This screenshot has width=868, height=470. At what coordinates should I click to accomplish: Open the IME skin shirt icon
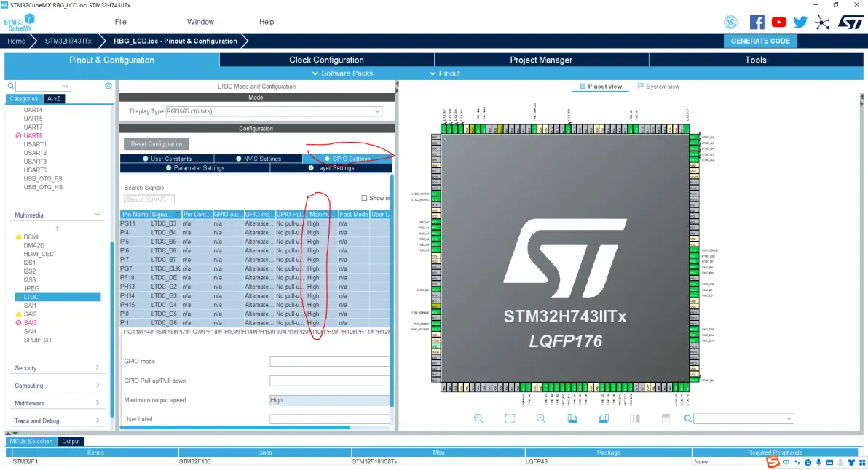point(851,462)
